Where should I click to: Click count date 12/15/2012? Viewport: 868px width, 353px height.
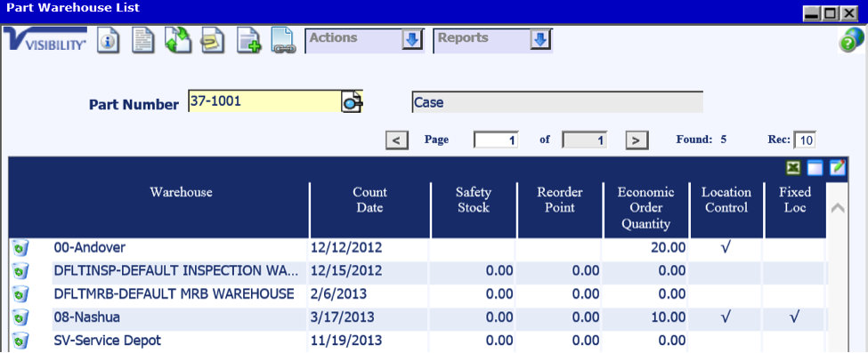point(347,271)
